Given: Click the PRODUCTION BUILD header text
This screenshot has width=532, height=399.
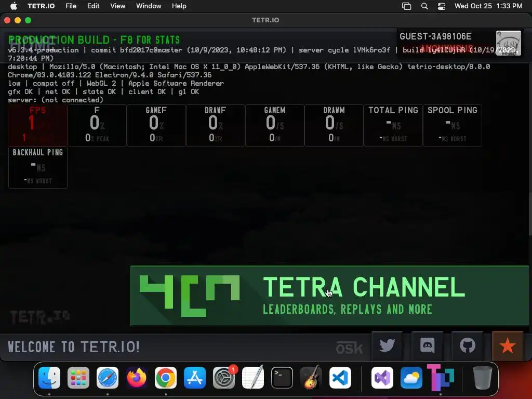Looking at the screenshot, I should tap(94, 39).
